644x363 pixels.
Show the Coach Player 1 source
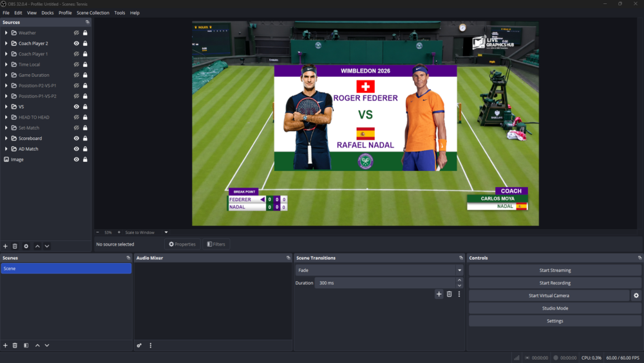click(x=77, y=54)
